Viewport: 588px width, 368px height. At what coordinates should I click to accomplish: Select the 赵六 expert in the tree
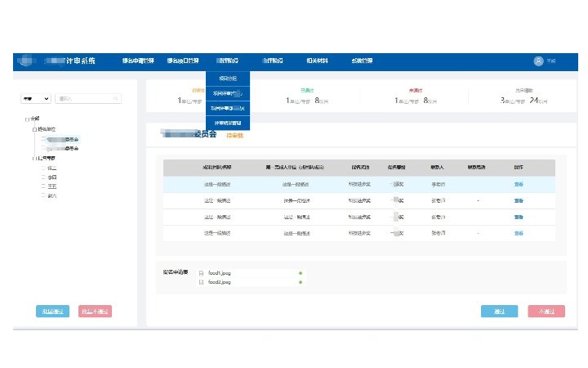(52, 195)
